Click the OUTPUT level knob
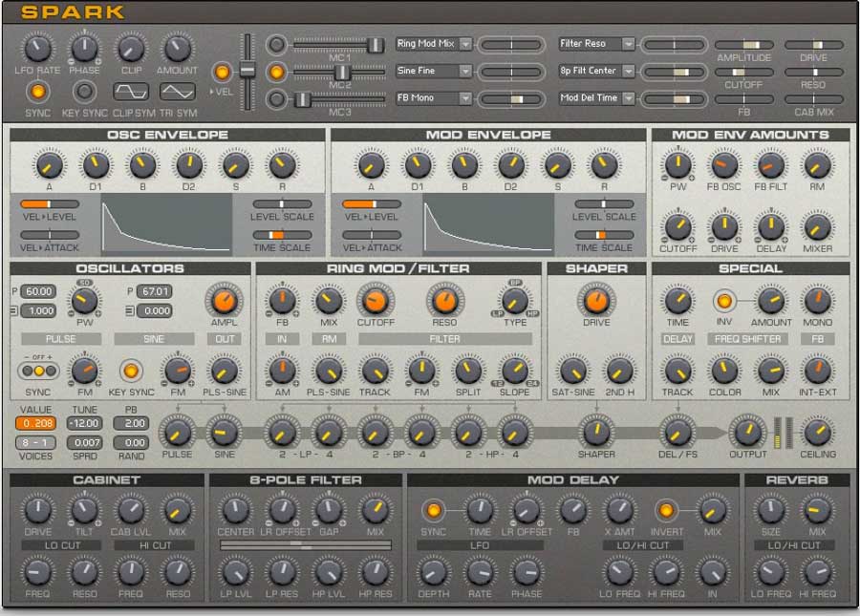 point(747,433)
